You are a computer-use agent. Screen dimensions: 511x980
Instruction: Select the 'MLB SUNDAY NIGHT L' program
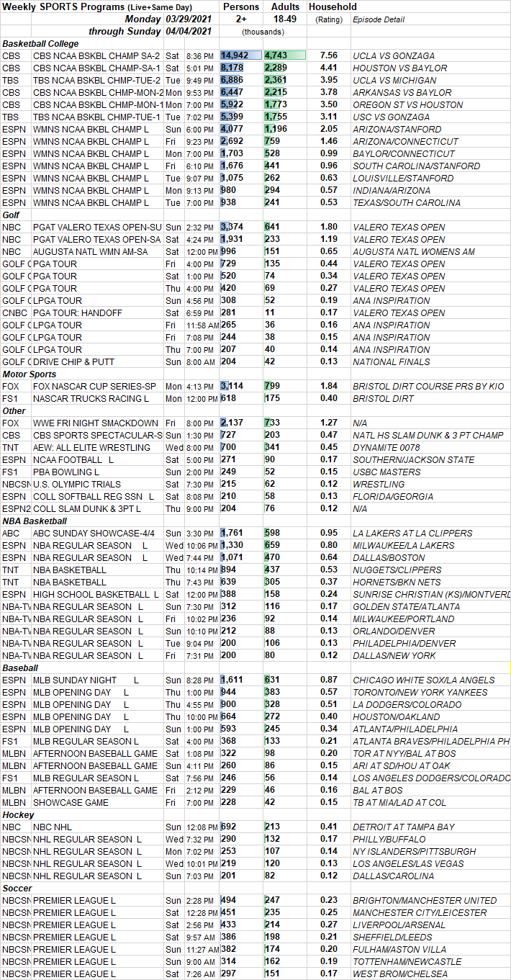(x=86, y=680)
